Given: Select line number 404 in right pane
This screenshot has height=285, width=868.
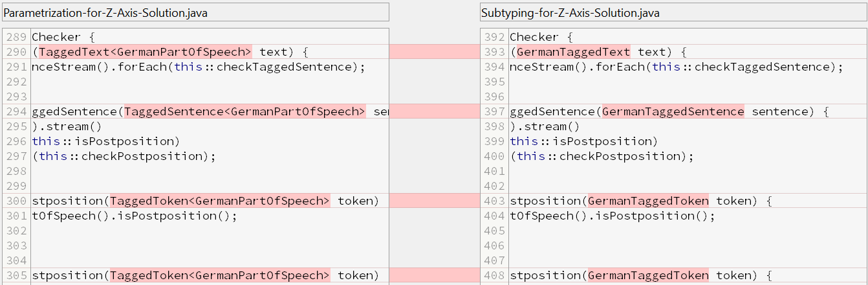Looking at the screenshot, I should (494, 216).
